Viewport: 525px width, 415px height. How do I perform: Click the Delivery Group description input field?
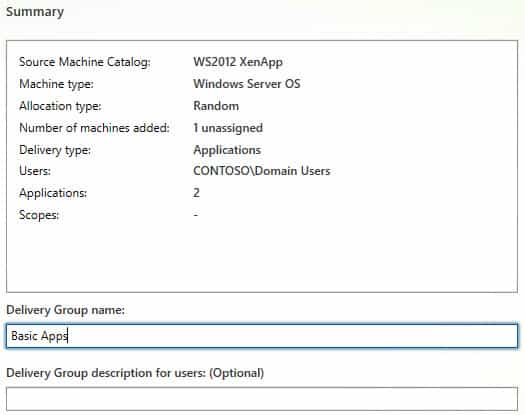tap(262, 399)
